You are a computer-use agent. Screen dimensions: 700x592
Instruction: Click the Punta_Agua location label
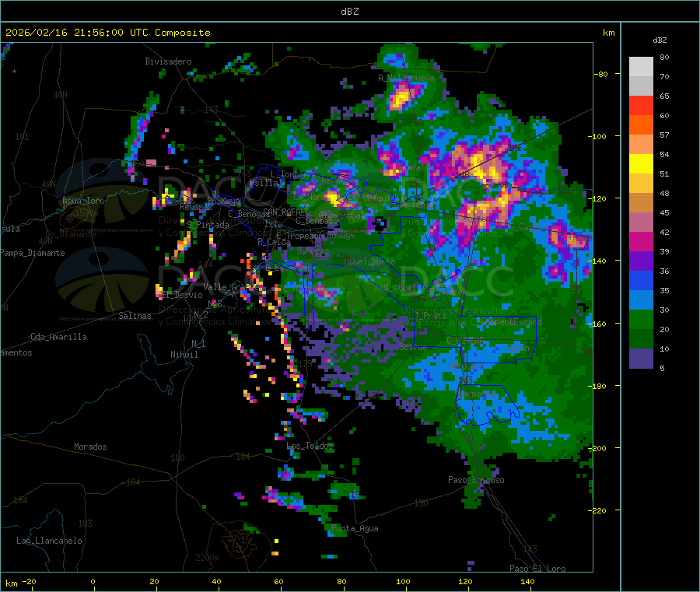point(355,528)
